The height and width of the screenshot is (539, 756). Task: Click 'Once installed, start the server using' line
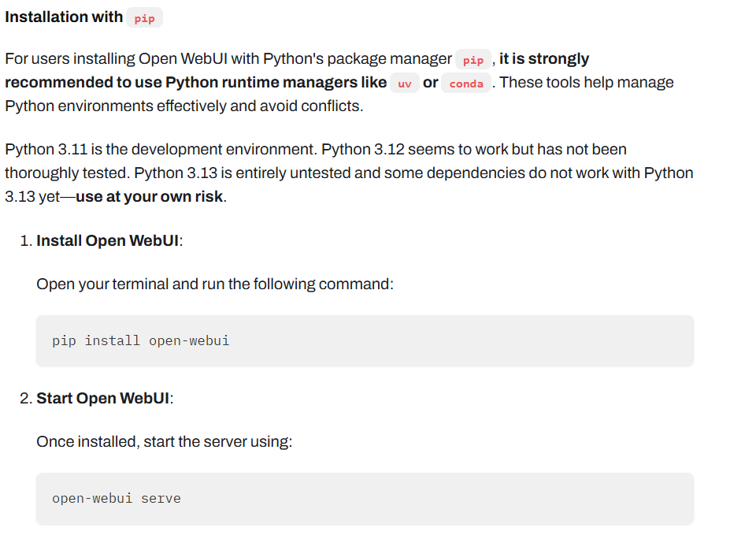[165, 441]
